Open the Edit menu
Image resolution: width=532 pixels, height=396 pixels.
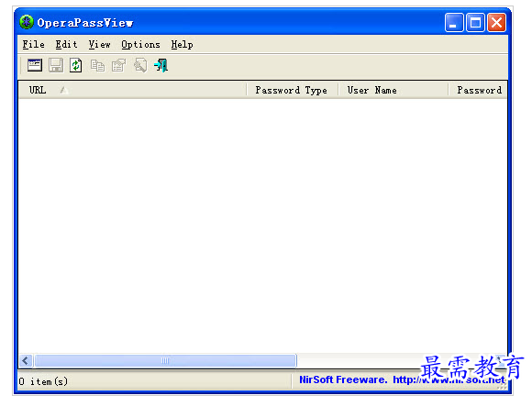point(66,44)
